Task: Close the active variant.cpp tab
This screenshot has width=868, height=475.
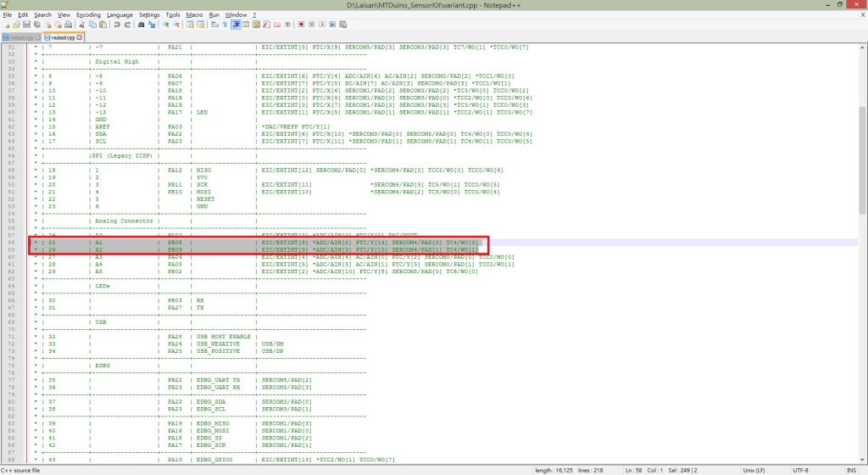Action: [79, 37]
